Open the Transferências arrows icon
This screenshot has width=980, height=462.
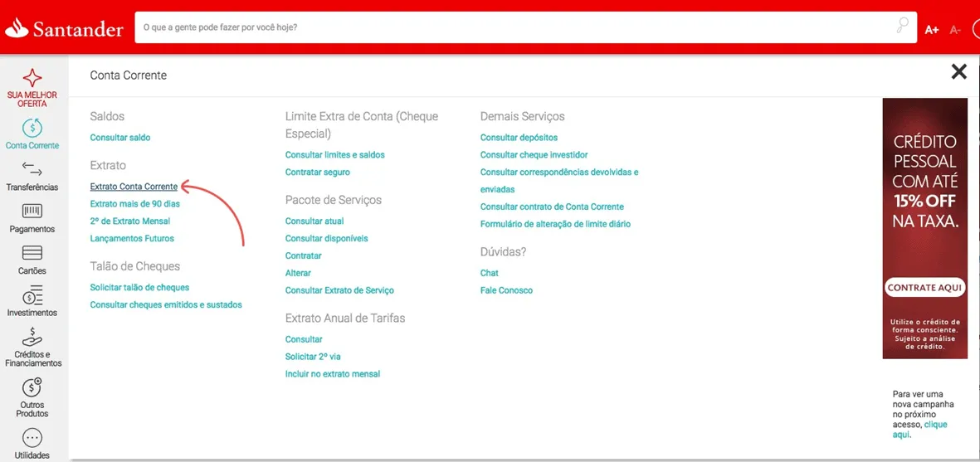point(32,168)
